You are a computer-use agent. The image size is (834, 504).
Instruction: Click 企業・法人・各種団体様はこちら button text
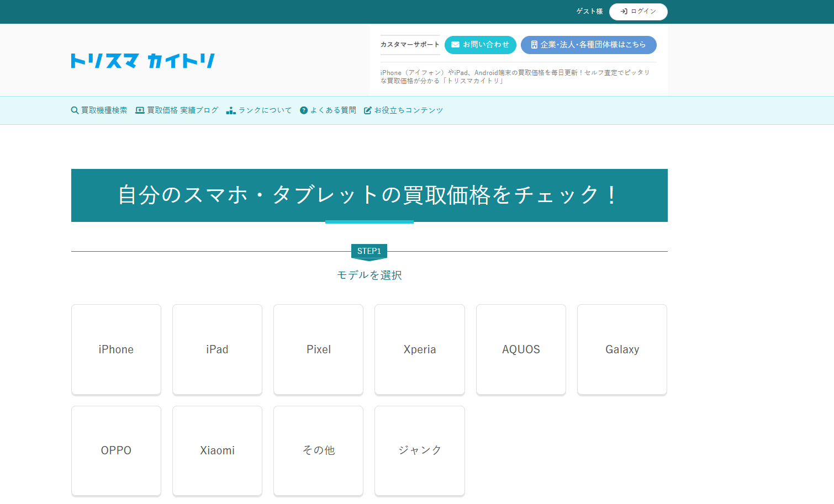click(593, 45)
